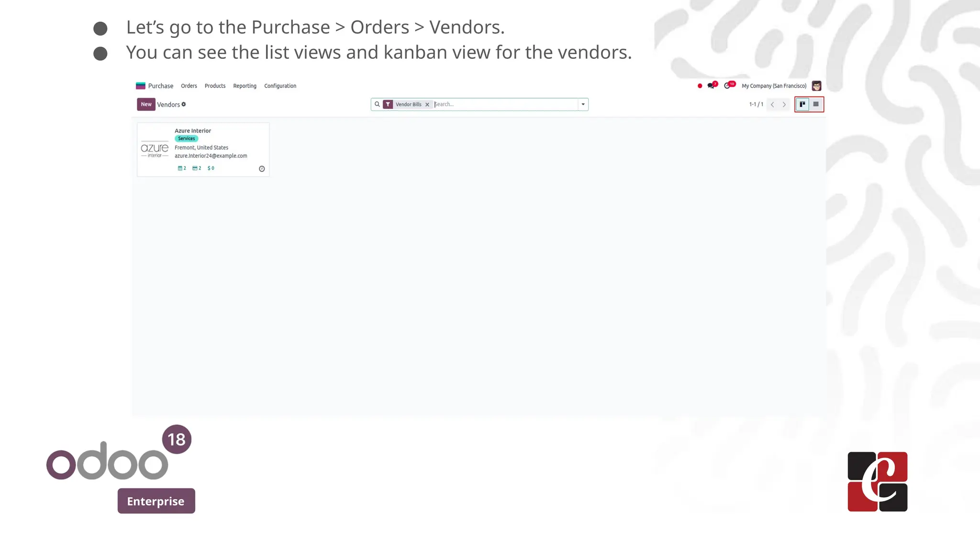This screenshot has width=980, height=551.
Task: Click the search magnifier icon
Action: [377, 104]
